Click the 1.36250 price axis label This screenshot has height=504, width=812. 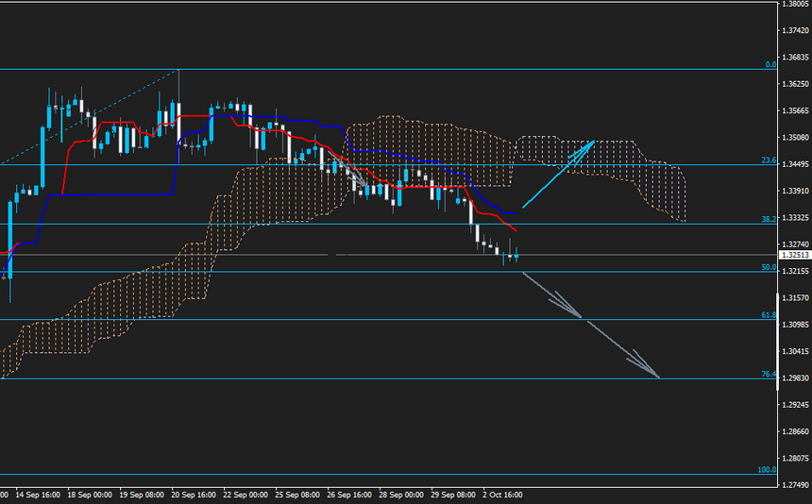pyautogui.click(x=795, y=84)
